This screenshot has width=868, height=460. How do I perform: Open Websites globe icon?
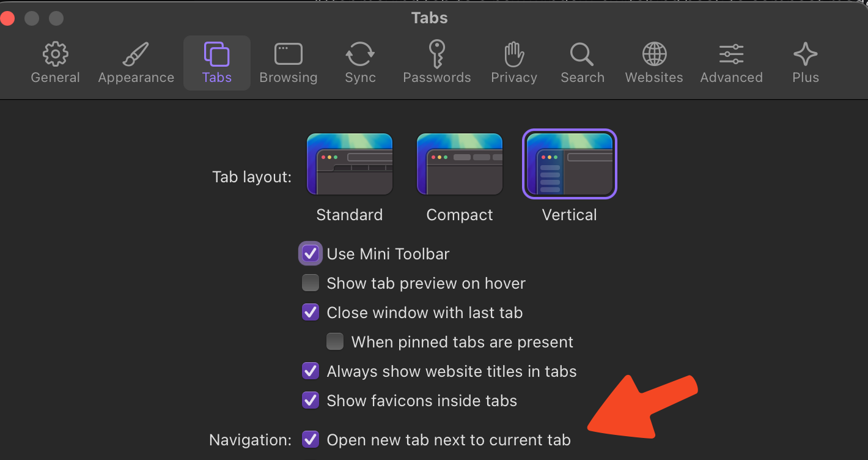point(654,55)
